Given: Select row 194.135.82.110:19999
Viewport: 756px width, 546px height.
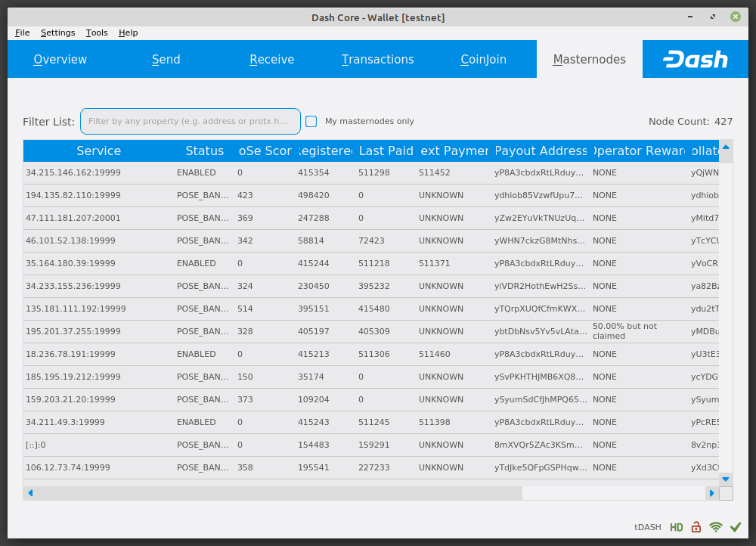Looking at the screenshot, I should [x=370, y=195].
